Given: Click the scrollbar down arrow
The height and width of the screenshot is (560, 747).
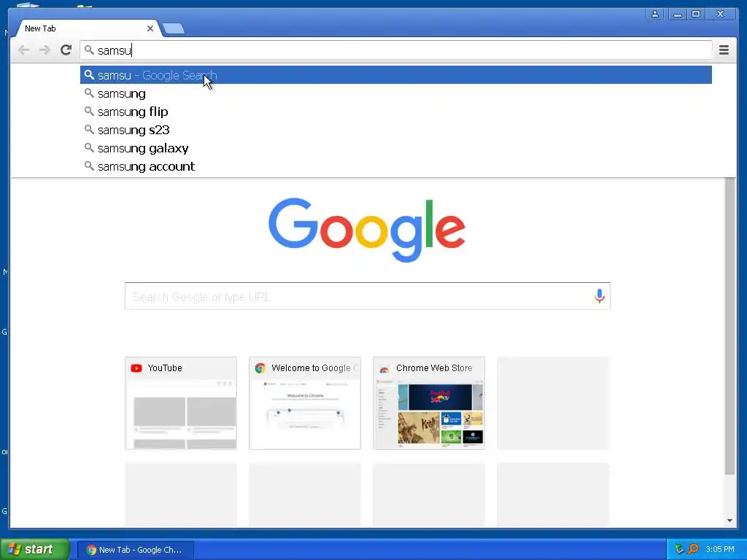Looking at the screenshot, I should pyautogui.click(x=729, y=521).
